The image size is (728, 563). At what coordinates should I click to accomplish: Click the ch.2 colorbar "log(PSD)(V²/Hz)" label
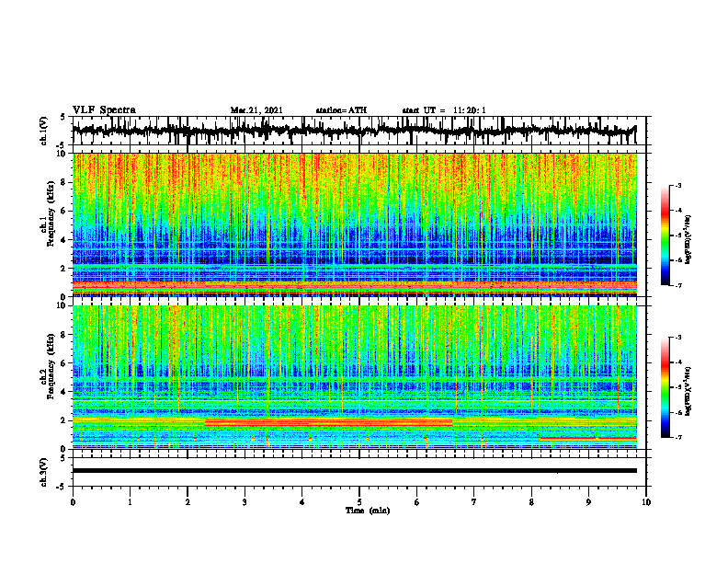click(x=688, y=391)
